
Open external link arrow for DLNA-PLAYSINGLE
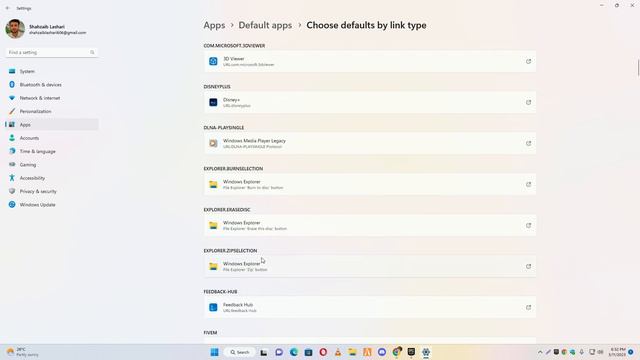tap(528, 143)
